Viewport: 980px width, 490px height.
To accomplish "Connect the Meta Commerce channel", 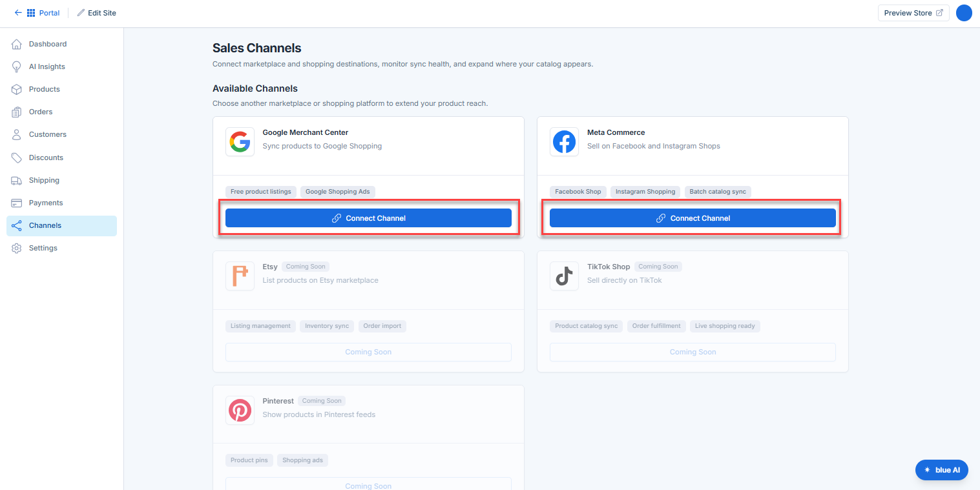I will coord(693,218).
